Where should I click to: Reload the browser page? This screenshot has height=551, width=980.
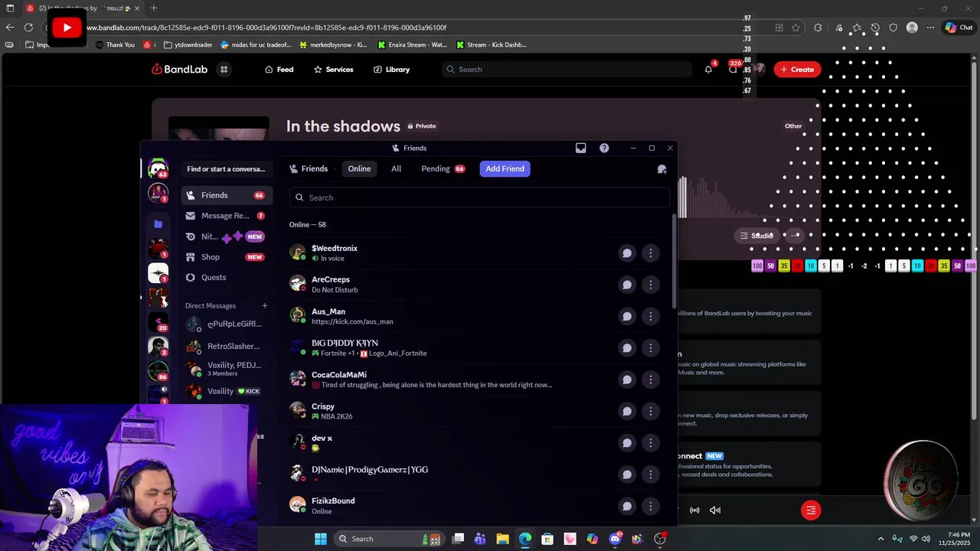pyautogui.click(x=28, y=28)
